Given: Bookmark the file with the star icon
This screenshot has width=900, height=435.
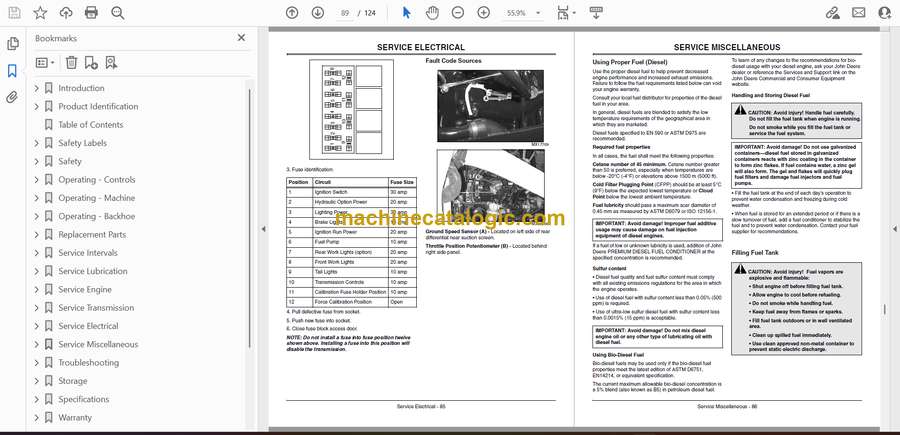Looking at the screenshot, I should pyautogui.click(x=40, y=13).
